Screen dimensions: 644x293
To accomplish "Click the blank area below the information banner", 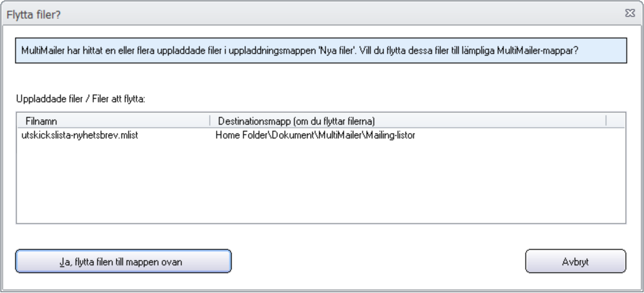I will coord(321,78).
